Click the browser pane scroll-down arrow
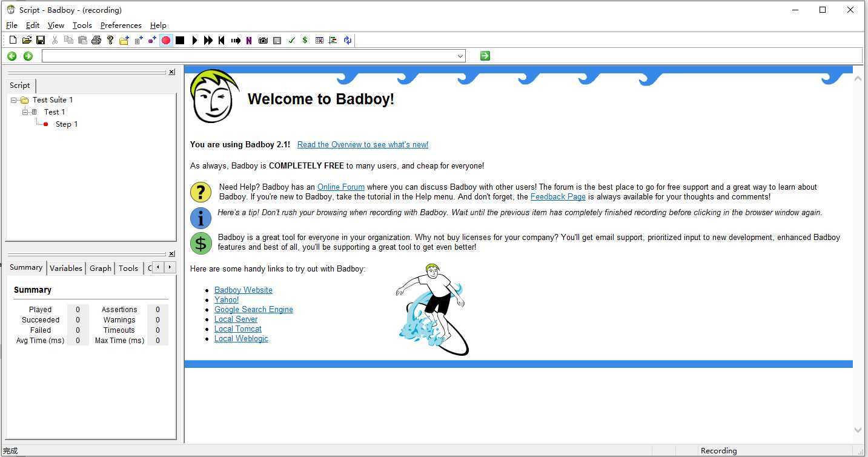The width and height of the screenshot is (868, 457). point(858,430)
